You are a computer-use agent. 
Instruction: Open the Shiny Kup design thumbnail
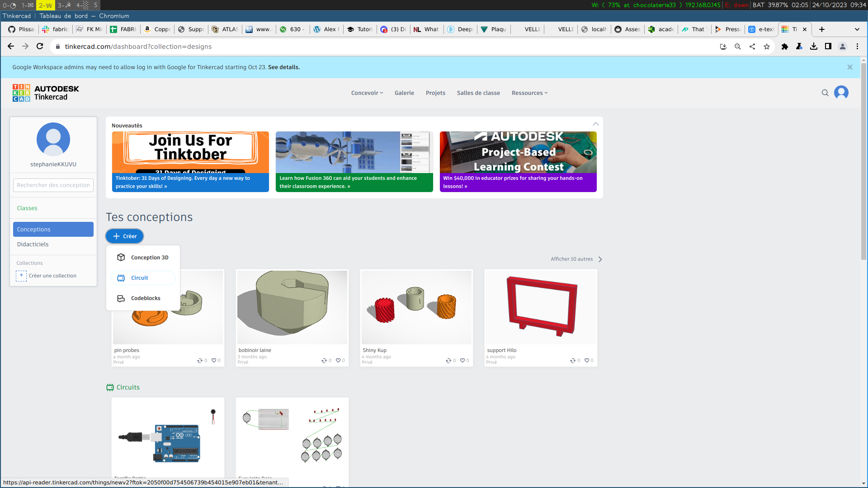[x=416, y=307]
